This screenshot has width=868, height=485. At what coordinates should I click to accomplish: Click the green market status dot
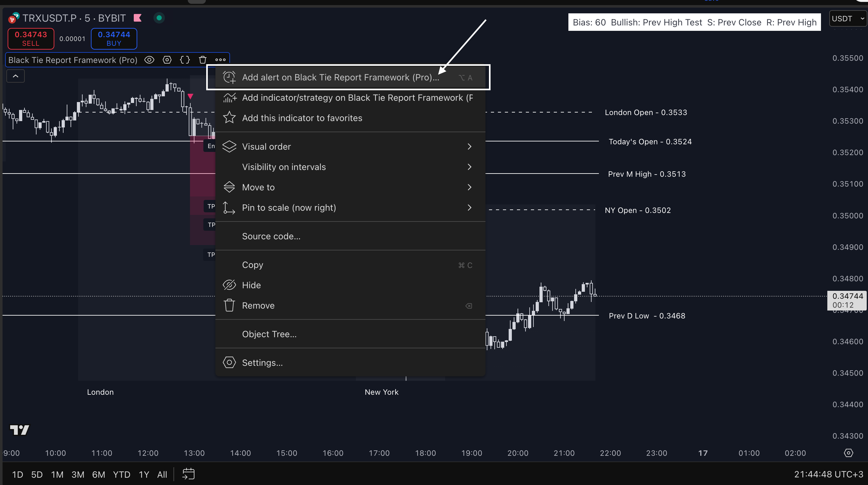click(x=159, y=18)
